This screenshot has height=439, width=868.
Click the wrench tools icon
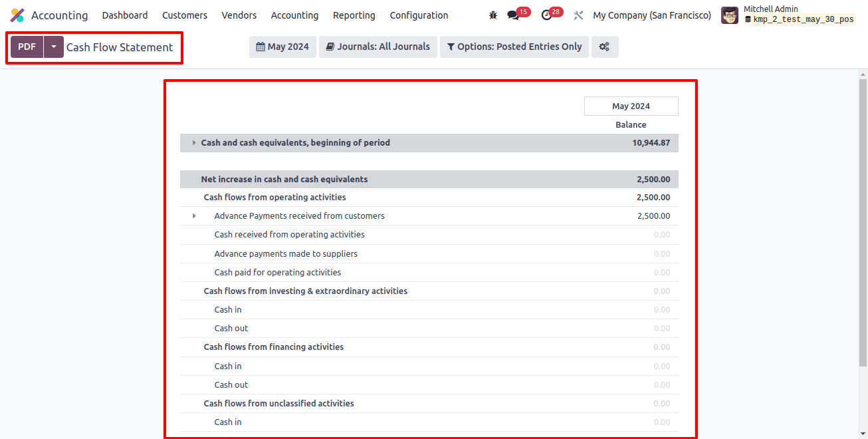(x=578, y=15)
